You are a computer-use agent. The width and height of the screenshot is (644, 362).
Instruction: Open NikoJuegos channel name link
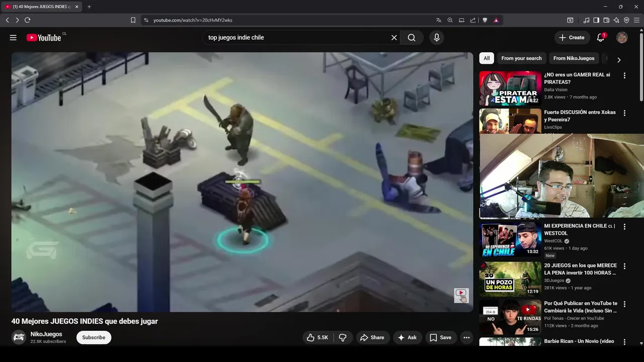[46, 334]
